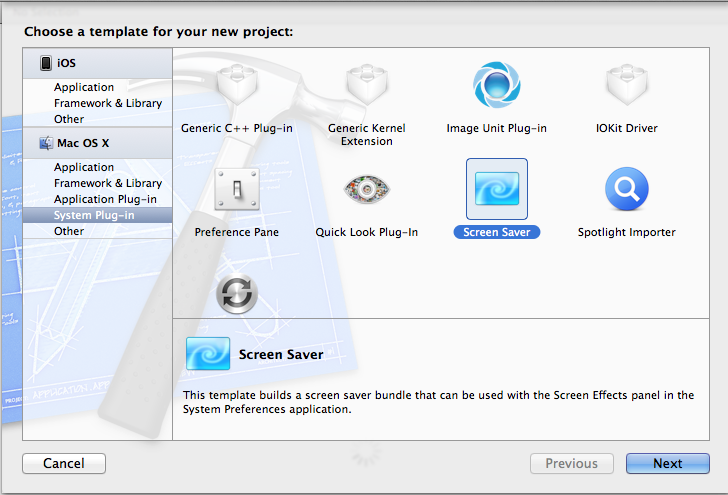
Task: Click the selected Screen Saver template icon
Action: [x=497, y=189]
